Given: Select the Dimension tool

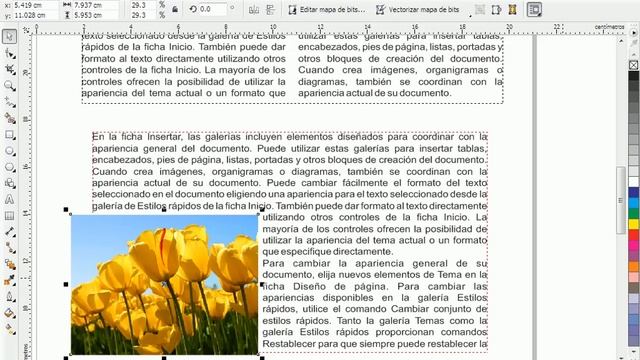Looking at the screenshot, I should pos(9,232).
